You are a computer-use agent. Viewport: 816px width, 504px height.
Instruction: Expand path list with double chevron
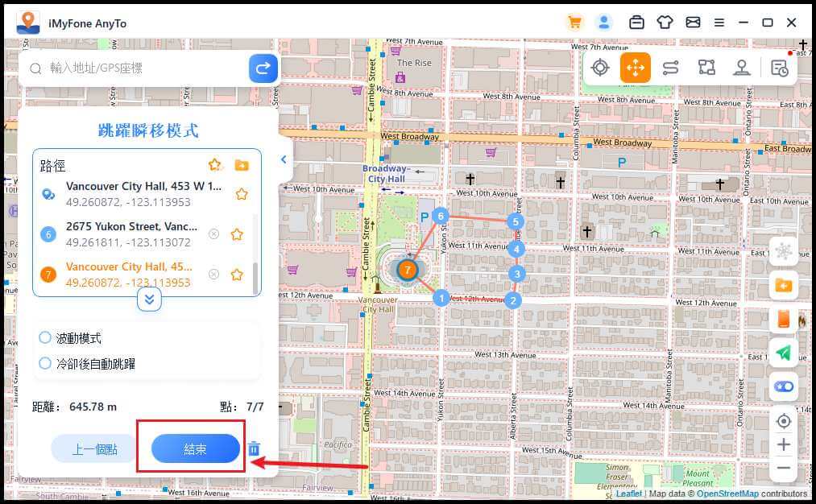tap(149, 300)
